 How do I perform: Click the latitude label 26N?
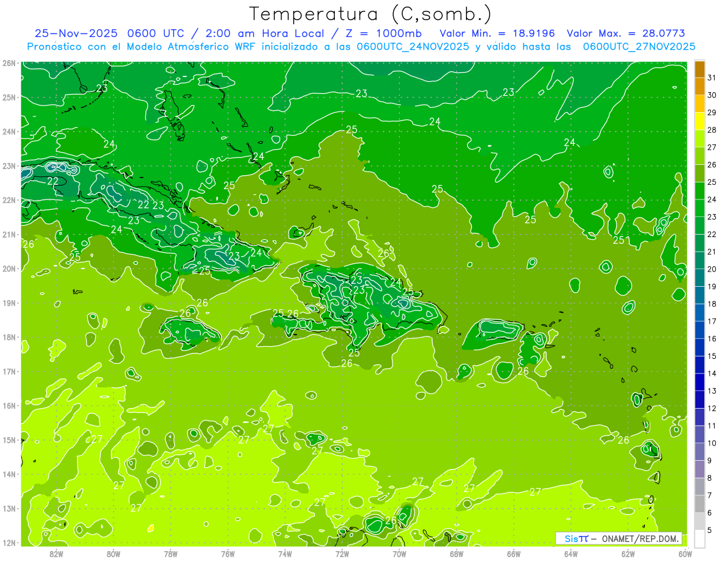click(9, 63)
